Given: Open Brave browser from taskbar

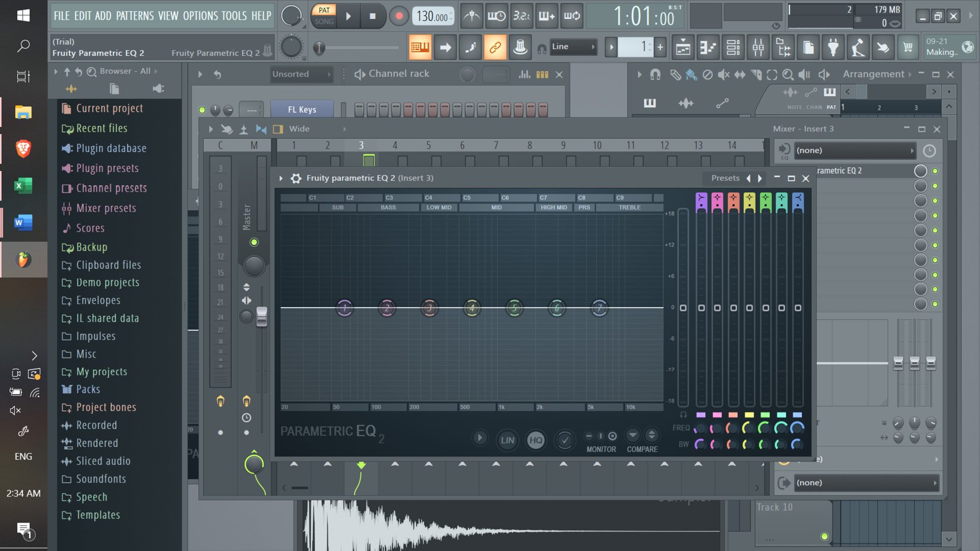Looking at the screenshot, I should pyautogui.click(x=23, y=148).
